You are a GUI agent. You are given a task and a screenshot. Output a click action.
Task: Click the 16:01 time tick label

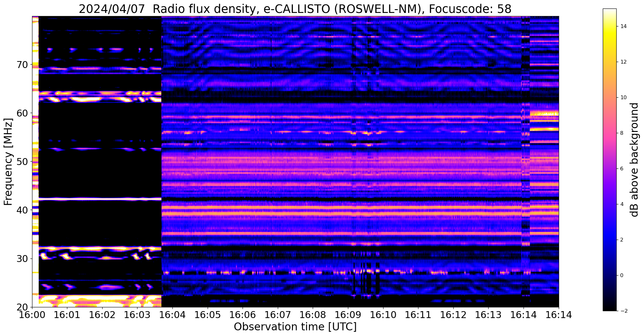67,315
